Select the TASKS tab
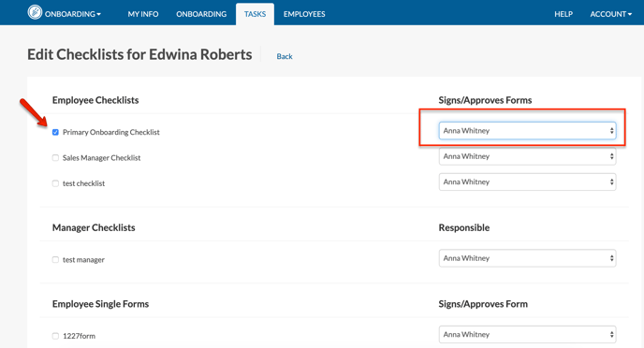The image size is (644, 348). pos(255,14)
